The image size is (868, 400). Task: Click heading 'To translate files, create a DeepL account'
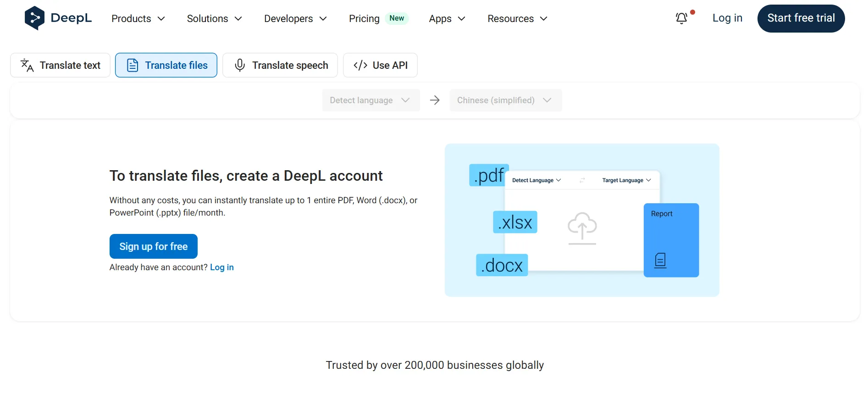[246, 176]
